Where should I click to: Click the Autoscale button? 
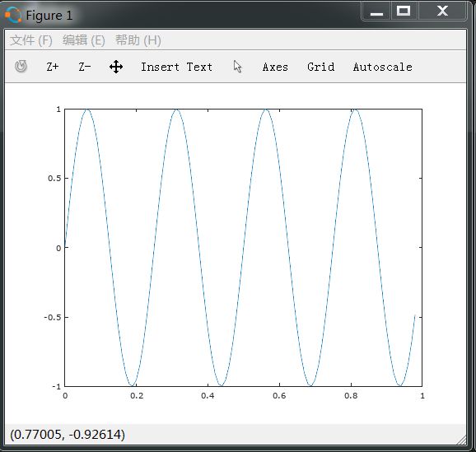tap(382, 67)
